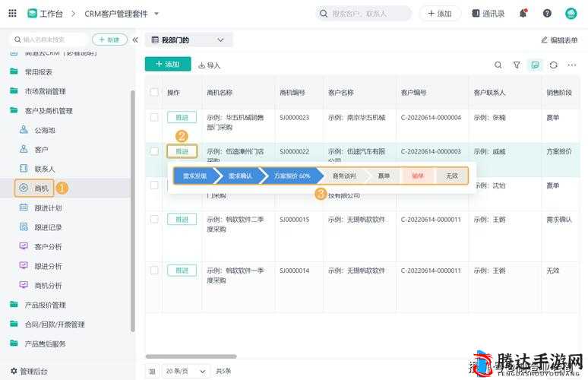588x380 pixels.
Task: Select the 商务谈判 stage
Action: (x=344, y=176)
